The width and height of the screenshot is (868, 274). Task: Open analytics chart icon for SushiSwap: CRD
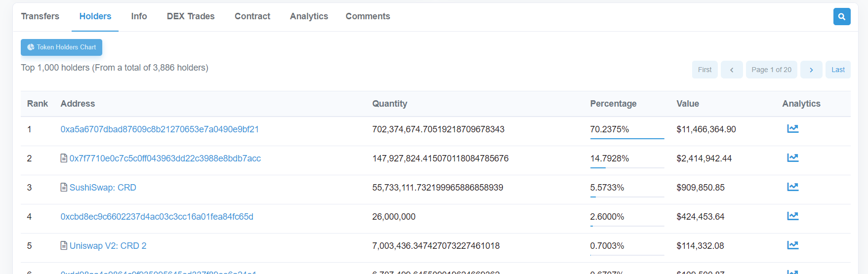[792, 187]
